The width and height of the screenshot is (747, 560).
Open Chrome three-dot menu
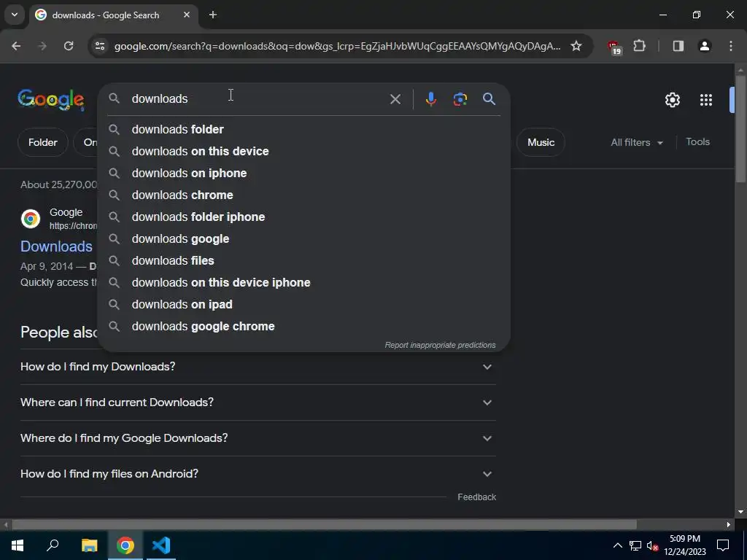click(x=731, y=46)
